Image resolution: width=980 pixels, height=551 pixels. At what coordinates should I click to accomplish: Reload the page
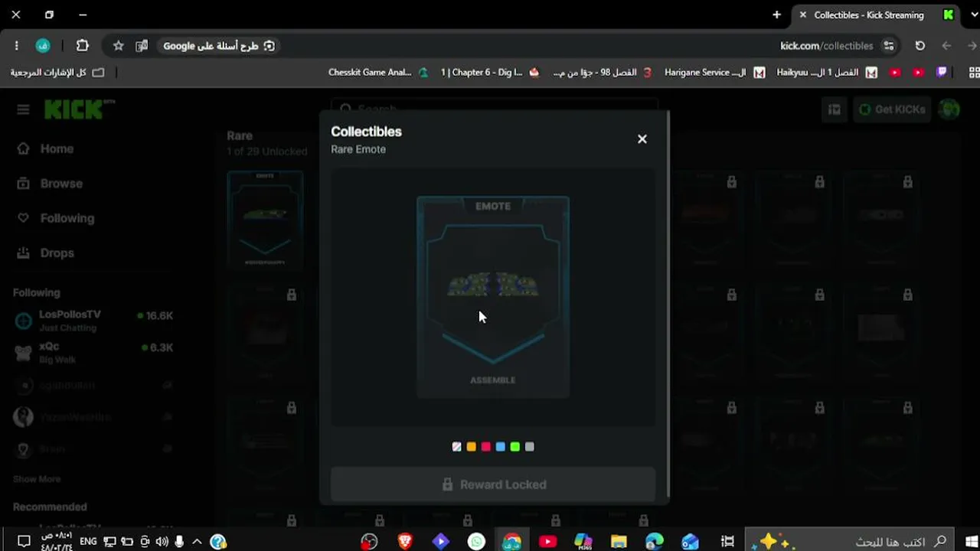point(920,46)
